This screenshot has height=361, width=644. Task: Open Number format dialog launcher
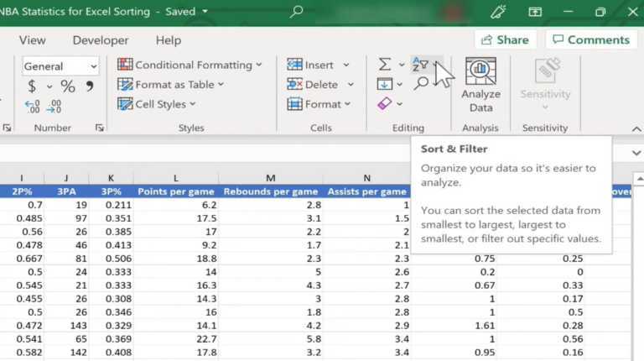point(99,128)
